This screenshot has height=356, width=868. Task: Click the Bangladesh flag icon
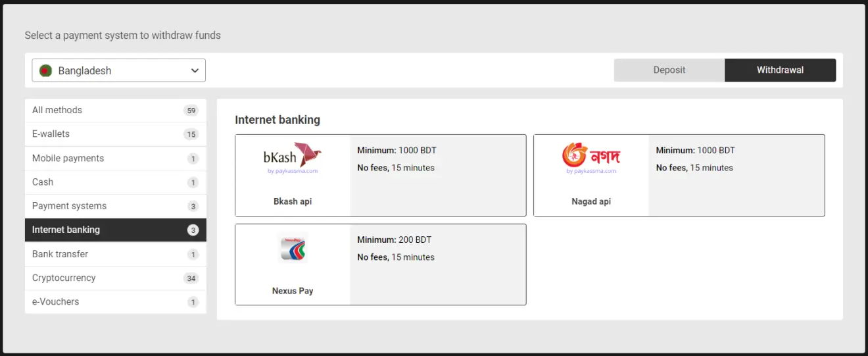click(x=45, y=70)
